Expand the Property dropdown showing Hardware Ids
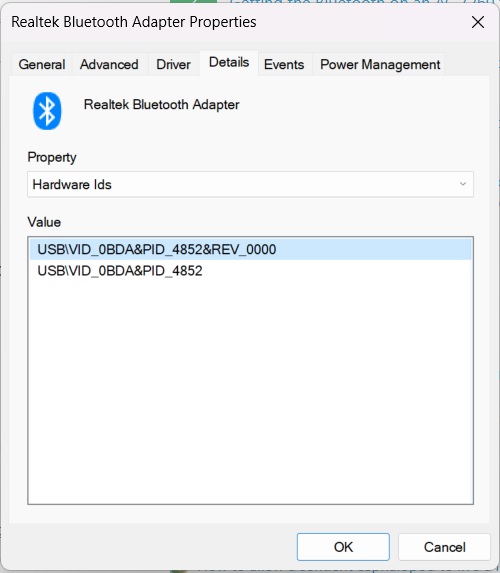 tap(250, 184)
